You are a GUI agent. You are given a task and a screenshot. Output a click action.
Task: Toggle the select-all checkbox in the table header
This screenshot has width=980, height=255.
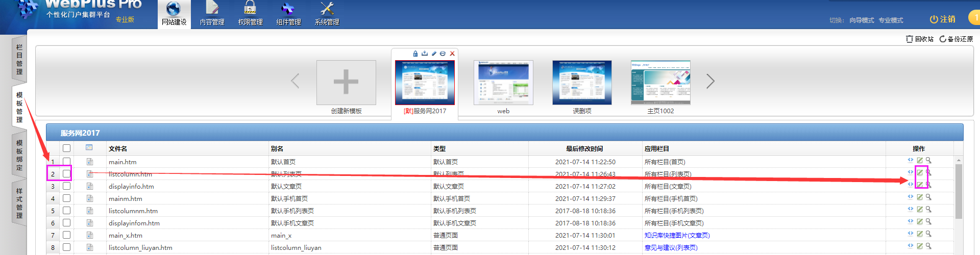[x=66, y=148]
